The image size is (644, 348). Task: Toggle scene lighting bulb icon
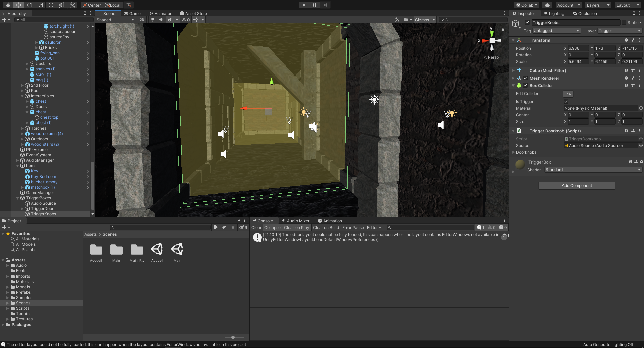coord(153,20)
